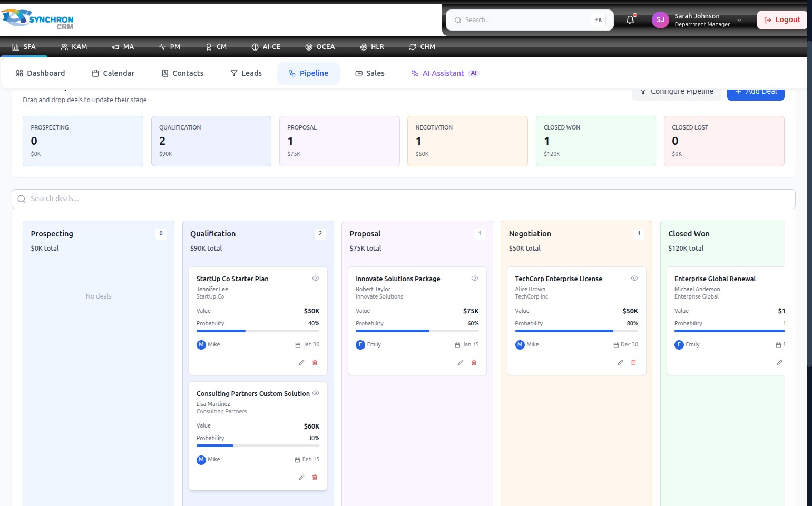Focus the Search deals field
The width and height of the screenshot is (812, 506).
pos(403,199)
